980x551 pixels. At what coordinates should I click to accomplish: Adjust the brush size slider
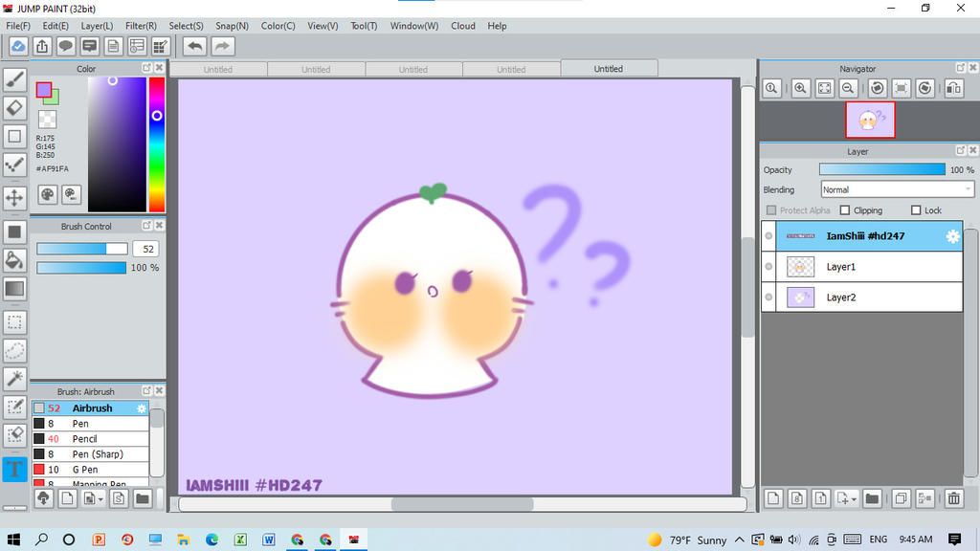tap(82, 249)
